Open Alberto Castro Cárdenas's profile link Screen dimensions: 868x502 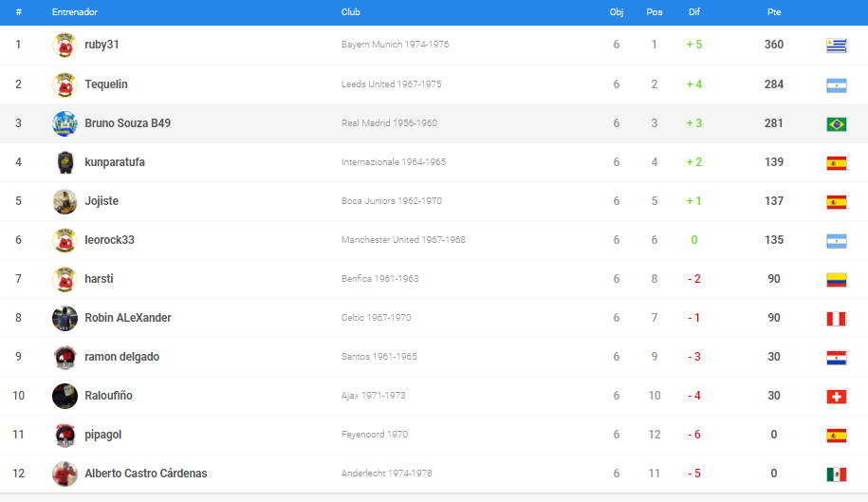[145, 474]
